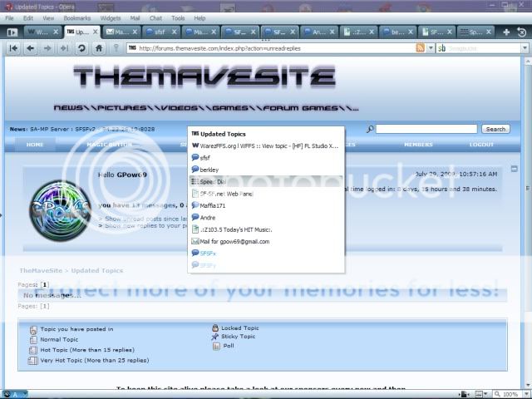Go back with the Back arrow

[x=31, y=48]
